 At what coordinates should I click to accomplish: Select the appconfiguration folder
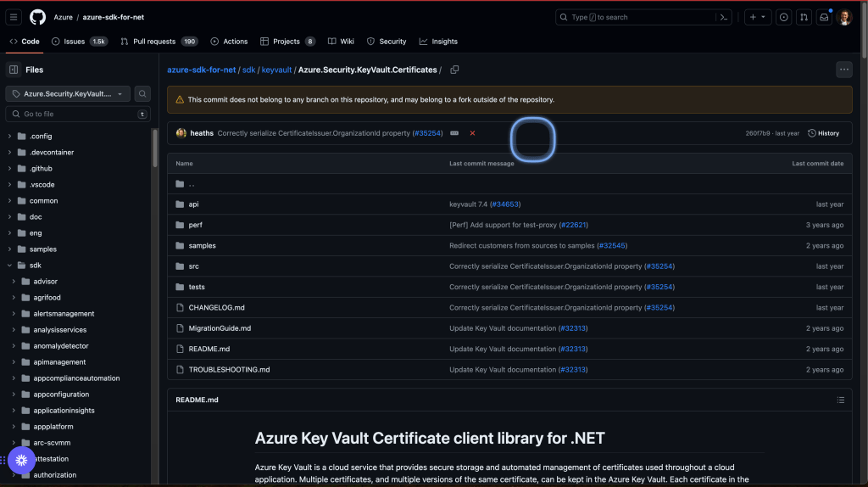click(x=61, y=395)
